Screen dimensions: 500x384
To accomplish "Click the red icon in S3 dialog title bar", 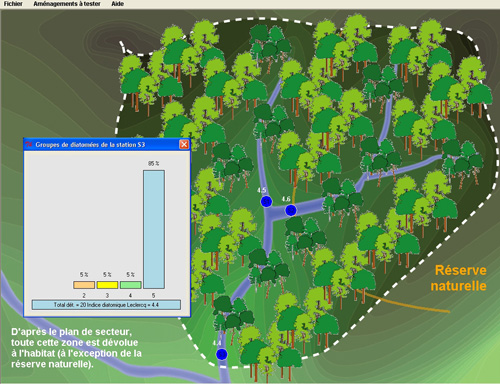I will 29,145.
